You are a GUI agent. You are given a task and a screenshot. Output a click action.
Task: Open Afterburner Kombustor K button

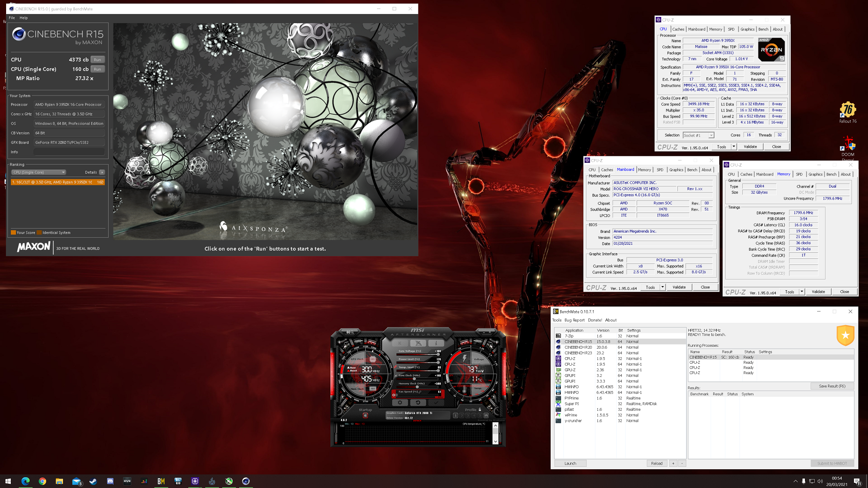tap(400, 343)
